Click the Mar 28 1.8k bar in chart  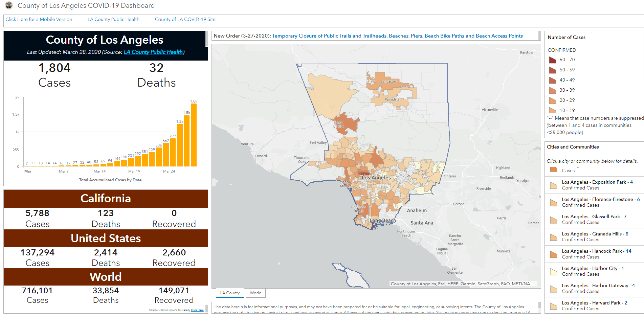tap(194, 135)
